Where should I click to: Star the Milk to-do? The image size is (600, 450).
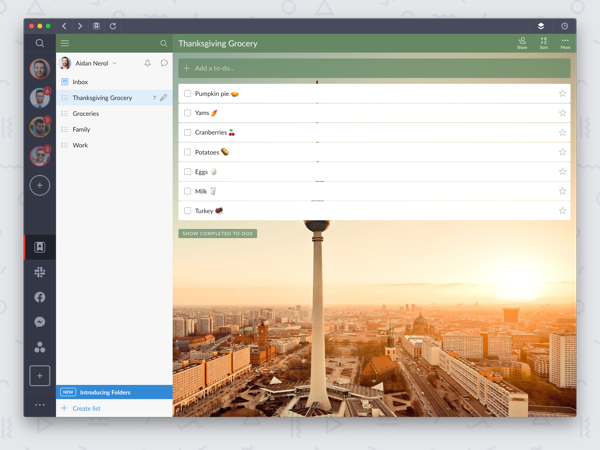562,191
